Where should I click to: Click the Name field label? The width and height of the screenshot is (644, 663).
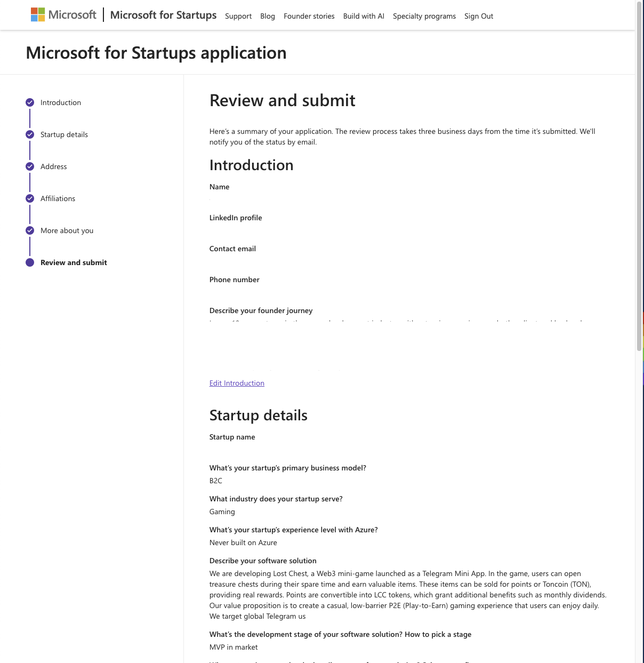point(220,187)
